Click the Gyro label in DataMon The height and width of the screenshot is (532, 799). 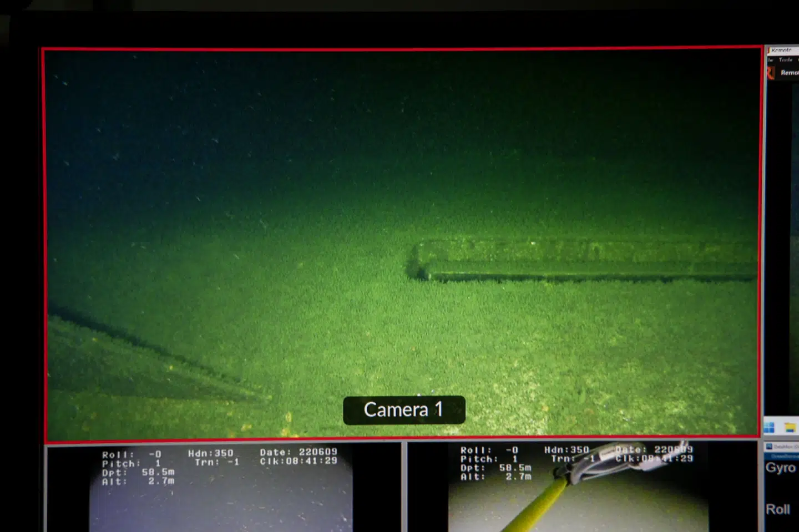click(x=780, y=468)
